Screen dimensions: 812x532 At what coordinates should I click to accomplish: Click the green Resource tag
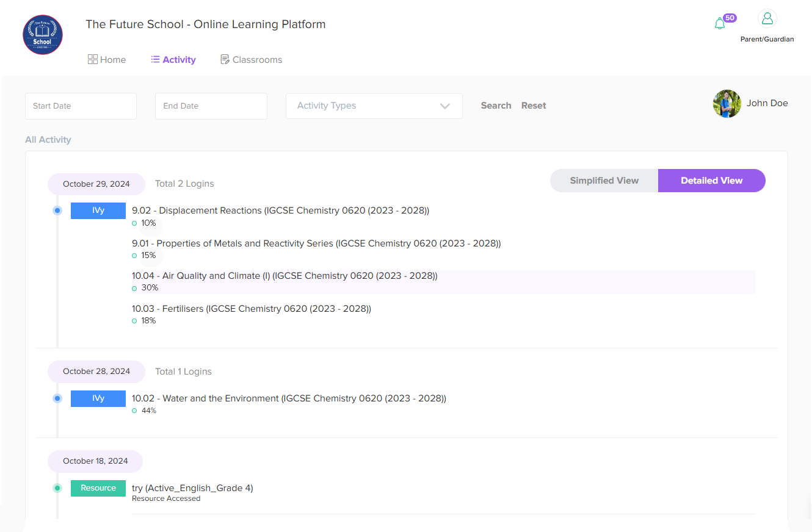[x=98, y=488]
